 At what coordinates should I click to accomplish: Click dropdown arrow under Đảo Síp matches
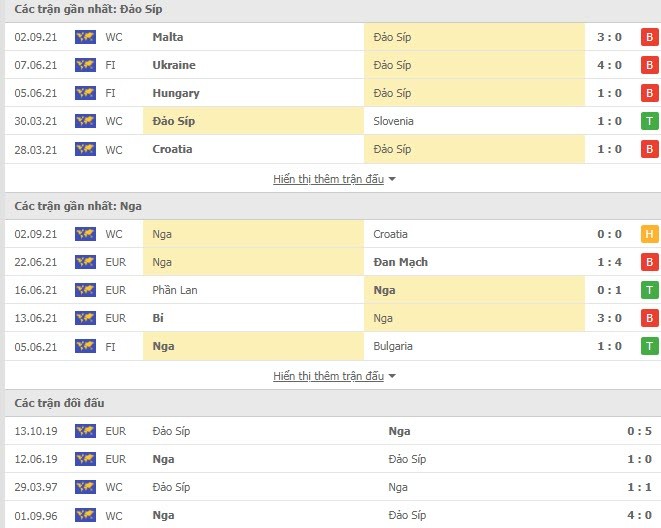click(392, 180)
